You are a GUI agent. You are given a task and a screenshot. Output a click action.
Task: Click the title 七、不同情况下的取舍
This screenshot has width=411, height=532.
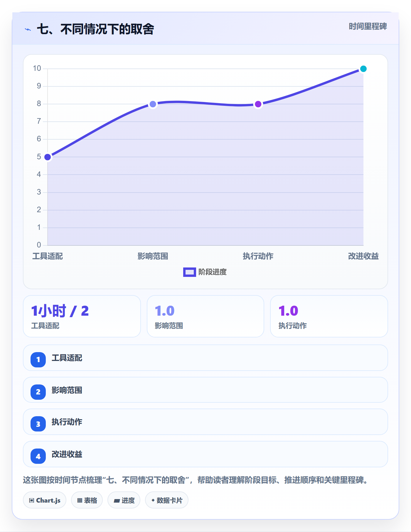(x=95, y=29)
